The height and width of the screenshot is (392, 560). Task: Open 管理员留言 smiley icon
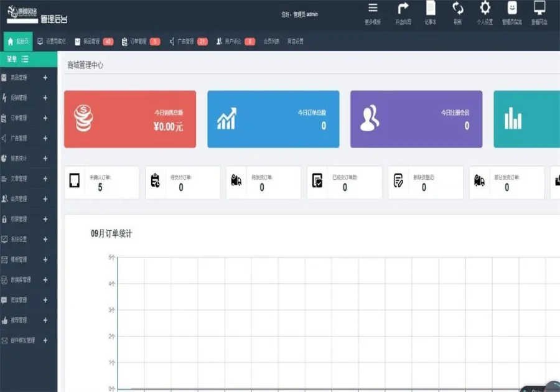(x=512, y=7)
